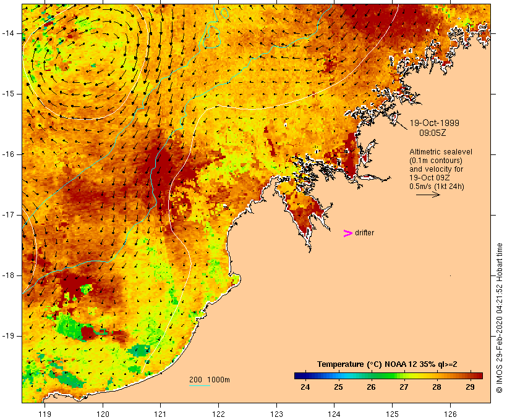Click longitude axis label 122
This screenshot has width=507, height=420.
(x=218, y=414)
